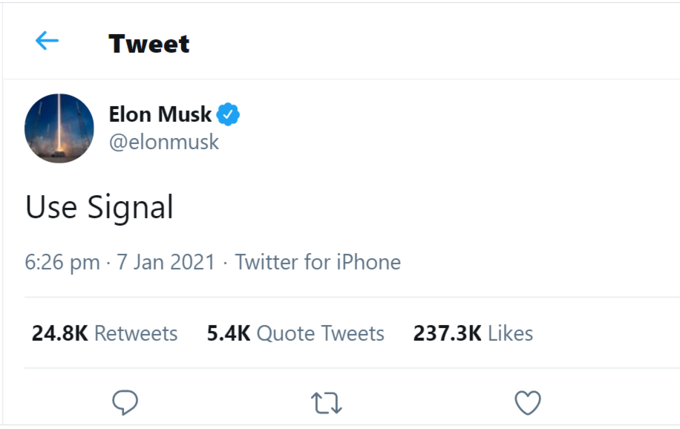Retweet using the looping arrows icon

coord(327,403)
